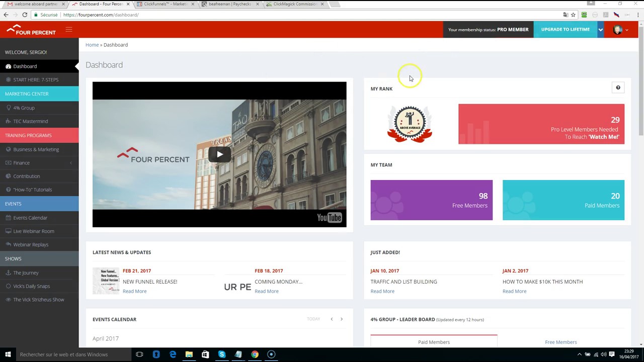Open user profile avatar menu
644x362 pixels.
point(620,30)
